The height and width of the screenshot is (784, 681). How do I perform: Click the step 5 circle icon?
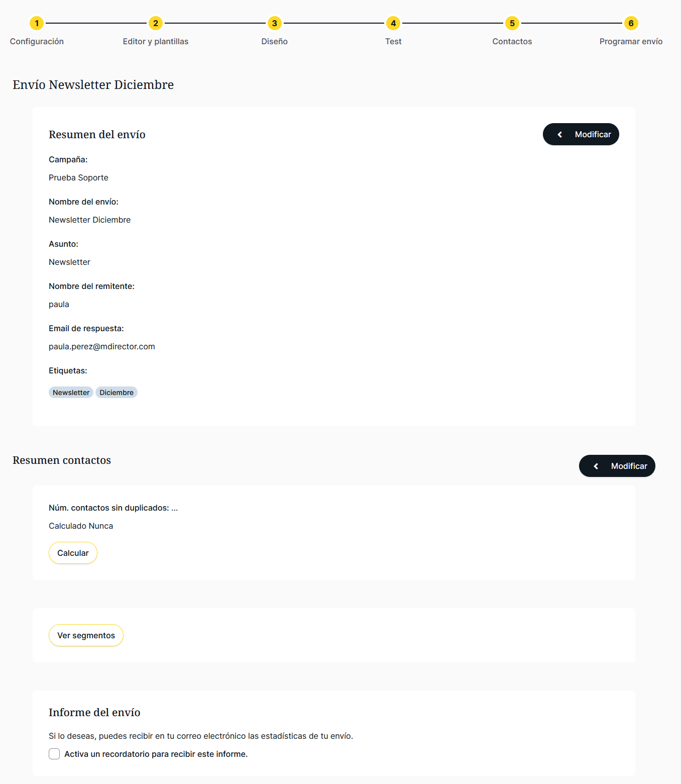512,23
